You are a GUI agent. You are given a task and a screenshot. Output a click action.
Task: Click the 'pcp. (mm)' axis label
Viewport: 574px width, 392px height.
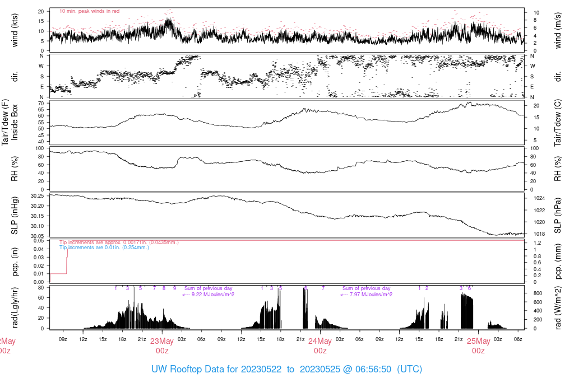[x=558, y=262]
